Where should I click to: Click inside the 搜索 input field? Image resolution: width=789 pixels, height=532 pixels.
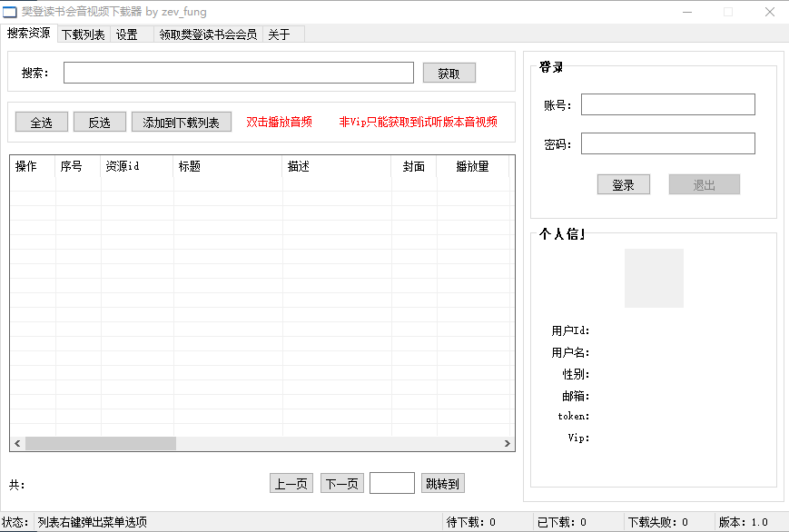(x=238, y=73)
